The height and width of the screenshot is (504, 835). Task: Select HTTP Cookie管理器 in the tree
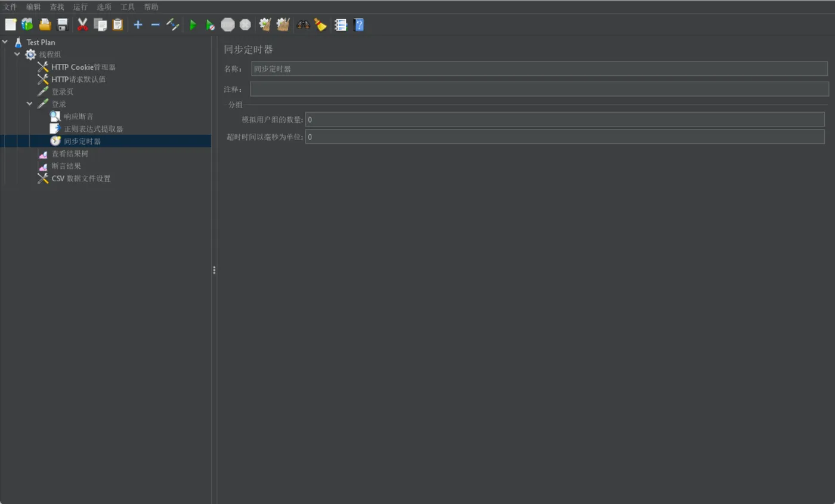[x=83, y=67]
